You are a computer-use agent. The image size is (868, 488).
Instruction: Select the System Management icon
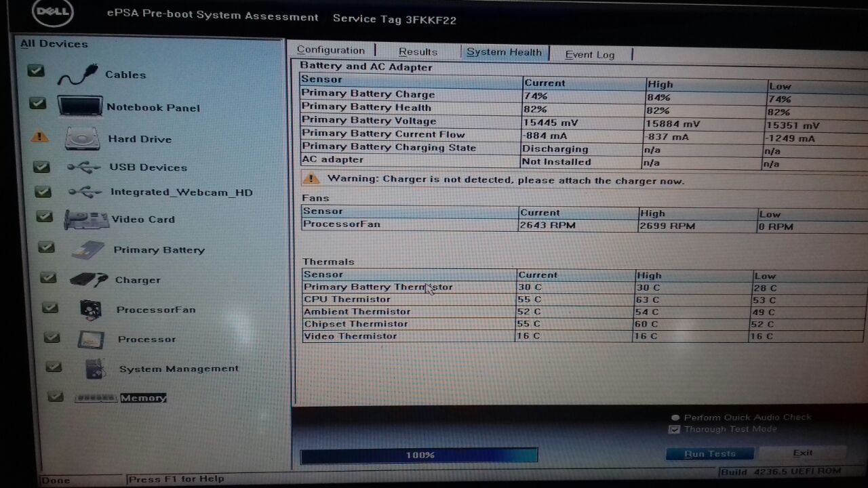(95, 369)
